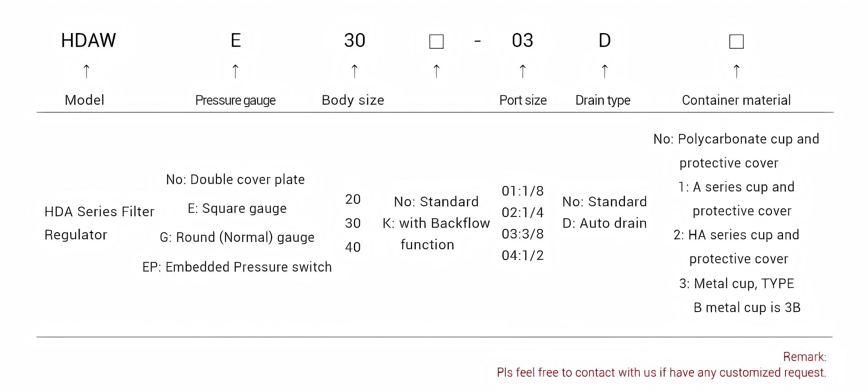Click the Container material heading
The image size is (868, 392).
point(736,100)
